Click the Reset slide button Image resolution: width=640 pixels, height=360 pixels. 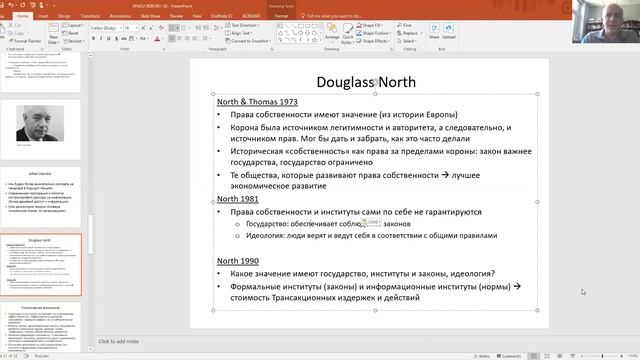point(70,33)
